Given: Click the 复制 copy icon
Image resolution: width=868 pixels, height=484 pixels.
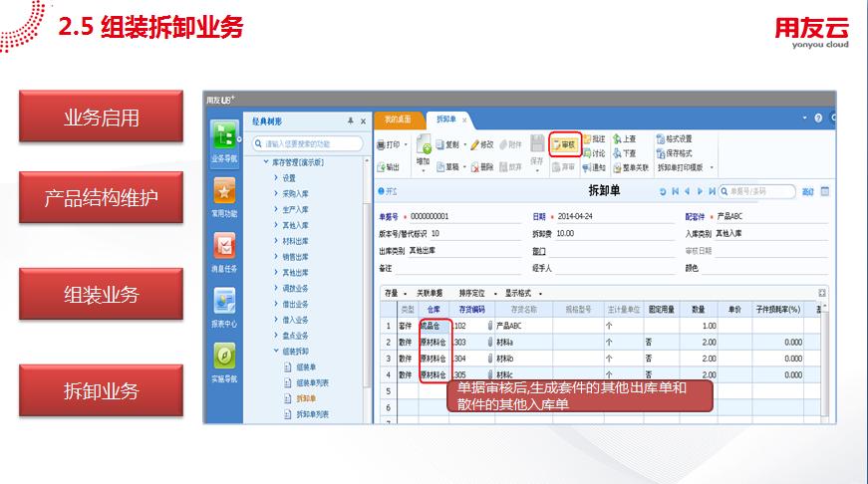Looking at the screenshot, I should [x=440, y=145].
